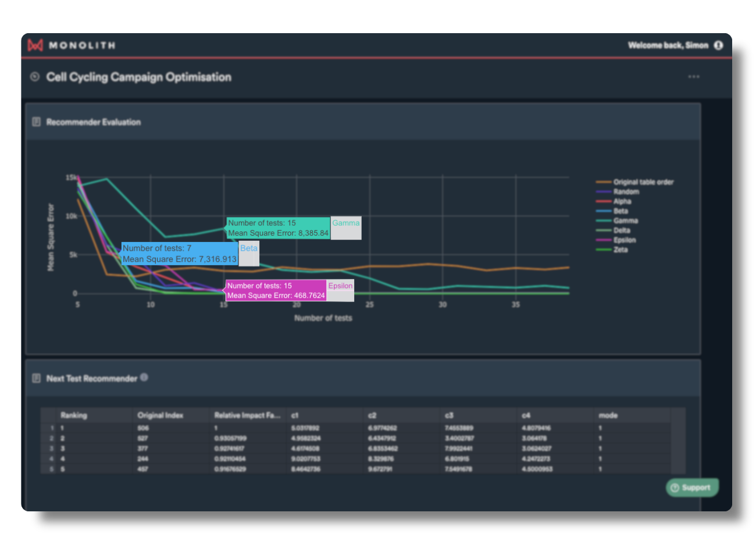This screenshot has height=541, width=756.
Task: Open the three-dots options menu
Action: [x=694, y=77]
